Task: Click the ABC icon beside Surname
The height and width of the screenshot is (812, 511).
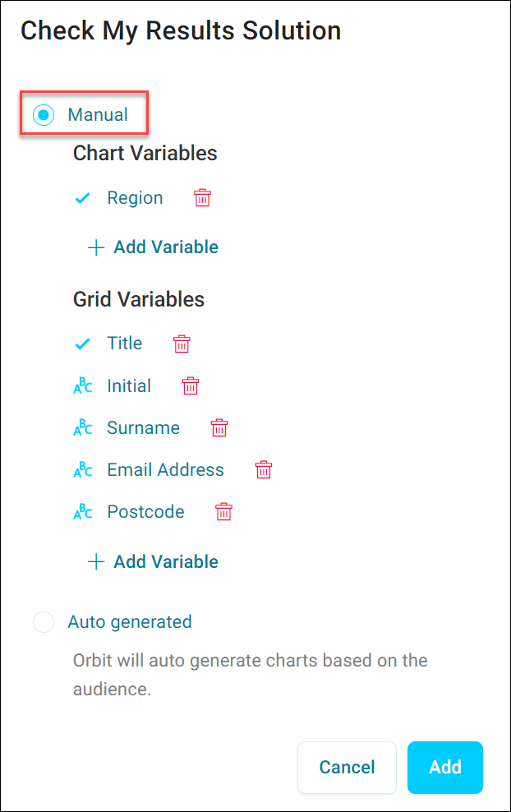Action: pyautogui.click(x=83, y=427)
